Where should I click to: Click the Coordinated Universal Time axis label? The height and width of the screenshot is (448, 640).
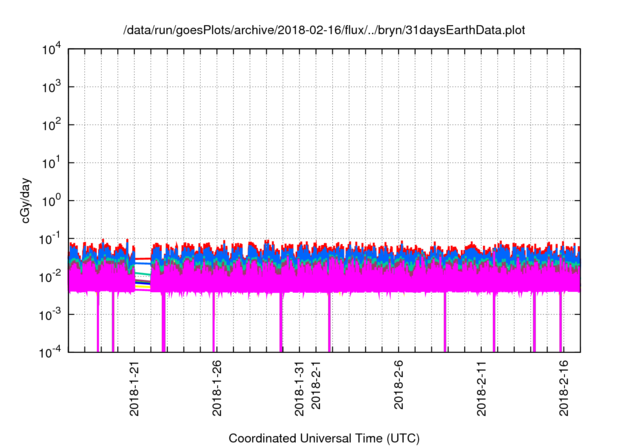(324, 438)
